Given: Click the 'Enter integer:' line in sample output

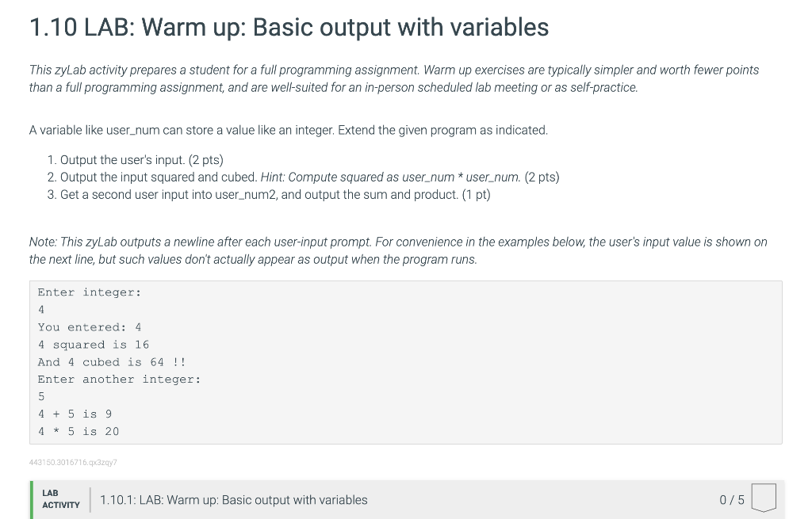Looking at the screenshot, I should click(90, 292).
